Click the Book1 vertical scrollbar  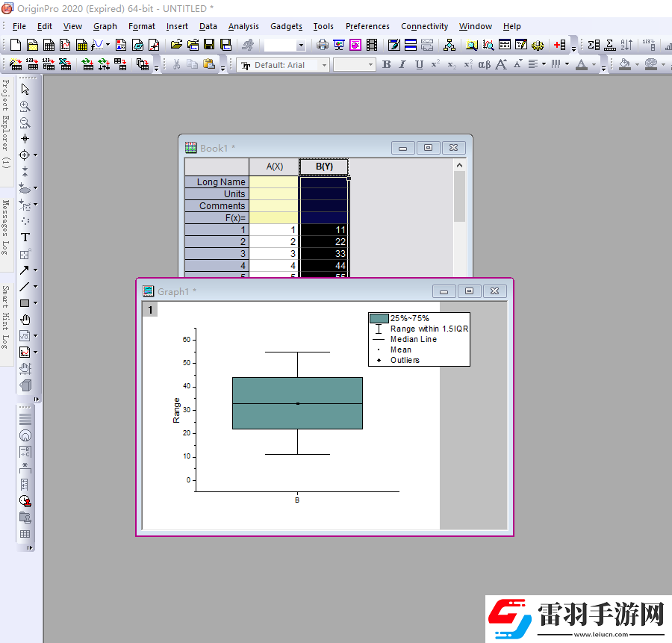tap(459, 196)
